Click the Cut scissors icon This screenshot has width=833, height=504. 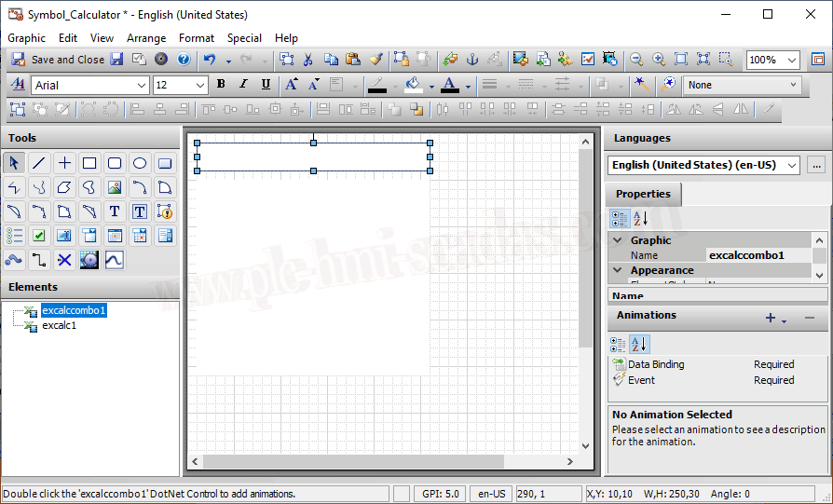tap(308, 60)
